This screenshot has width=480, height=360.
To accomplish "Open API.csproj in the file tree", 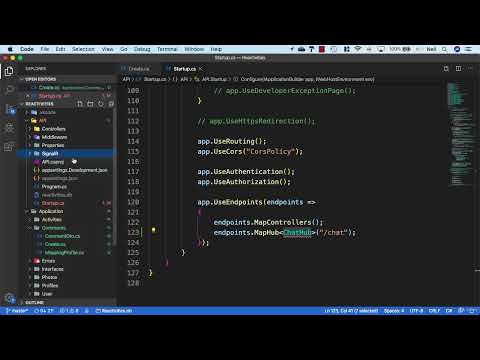I will 53,162.
